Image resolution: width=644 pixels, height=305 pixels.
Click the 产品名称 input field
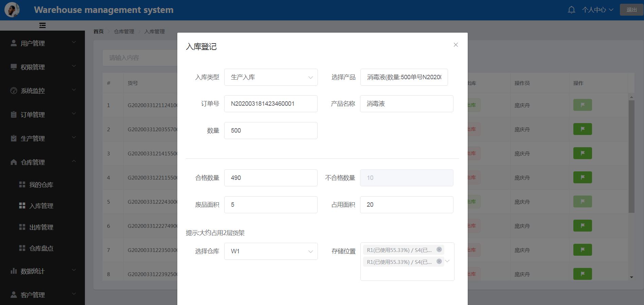click(407, 104)
